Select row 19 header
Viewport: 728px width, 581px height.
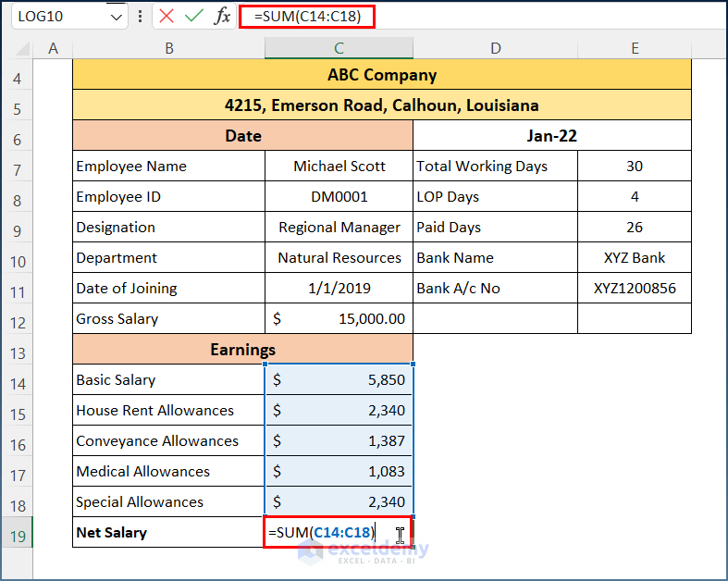tap(17, 533)
